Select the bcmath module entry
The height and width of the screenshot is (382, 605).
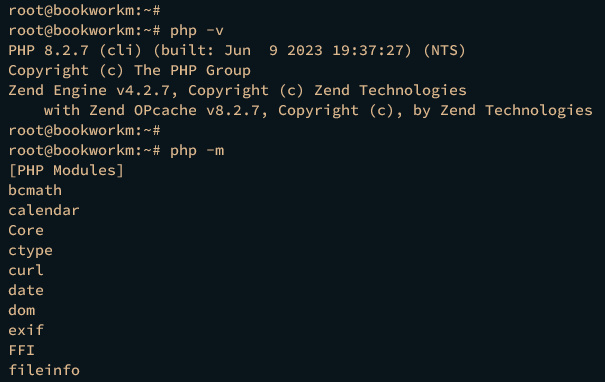[x=35, y=191]
